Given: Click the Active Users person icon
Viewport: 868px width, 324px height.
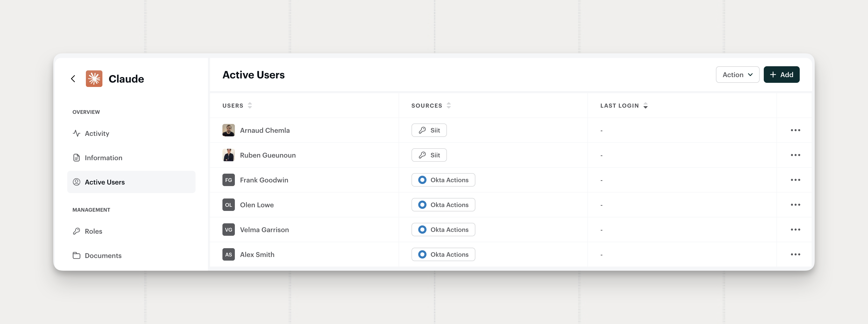Looking at the screenshot, I should (77, 182).
